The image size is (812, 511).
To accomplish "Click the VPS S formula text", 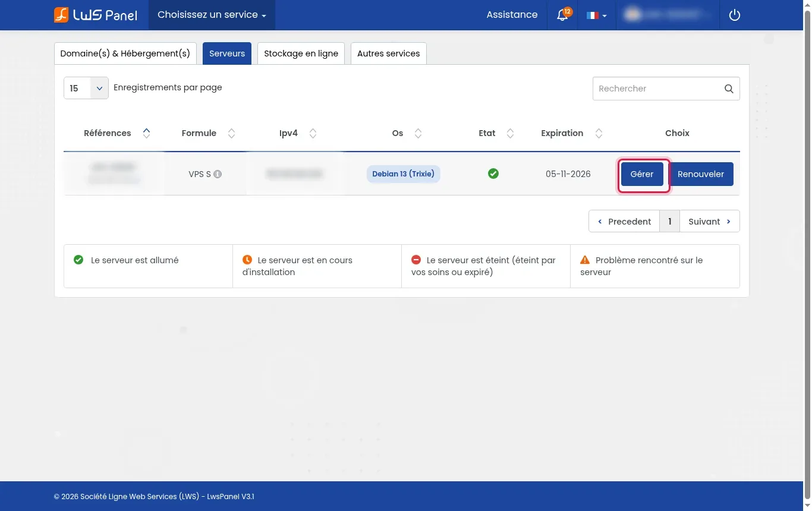I will pyautogui.click(x=200, y=174).
